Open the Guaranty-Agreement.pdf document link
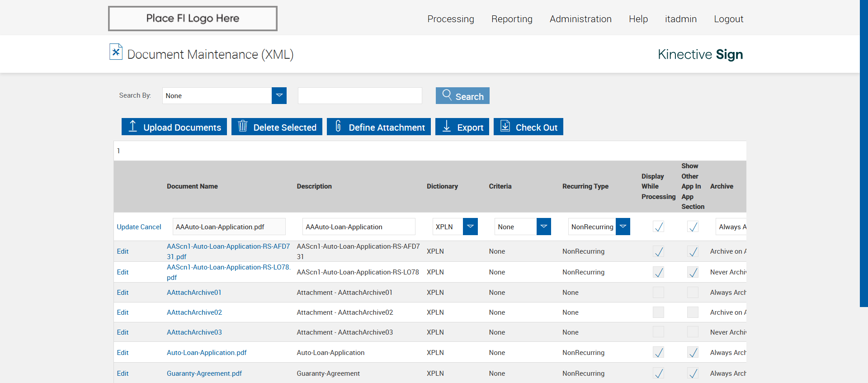This screenshot has width=868, height=383. pyautogui.click(x=204, y=374)
